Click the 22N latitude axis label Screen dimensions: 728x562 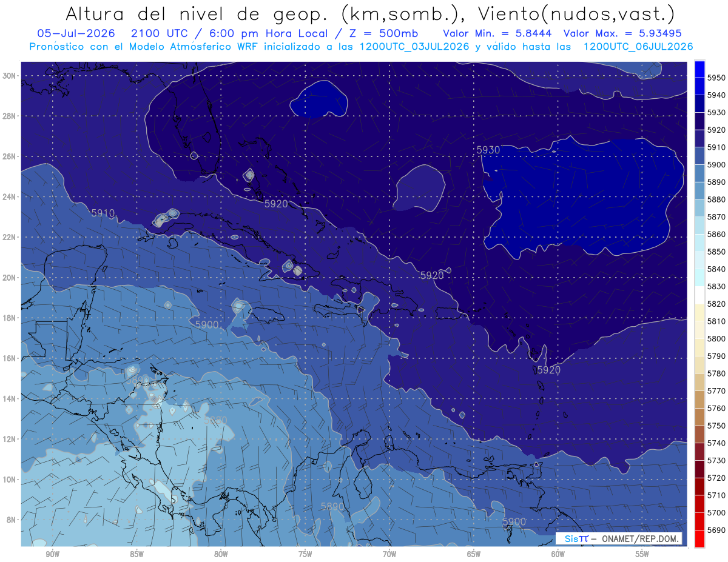(x=9, y=237)
